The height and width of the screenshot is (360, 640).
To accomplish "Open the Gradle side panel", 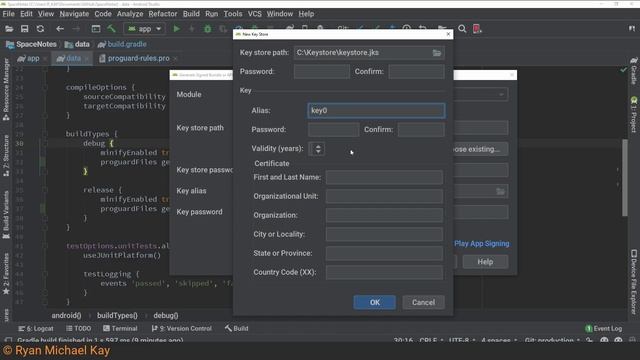I will click(633, 71).
